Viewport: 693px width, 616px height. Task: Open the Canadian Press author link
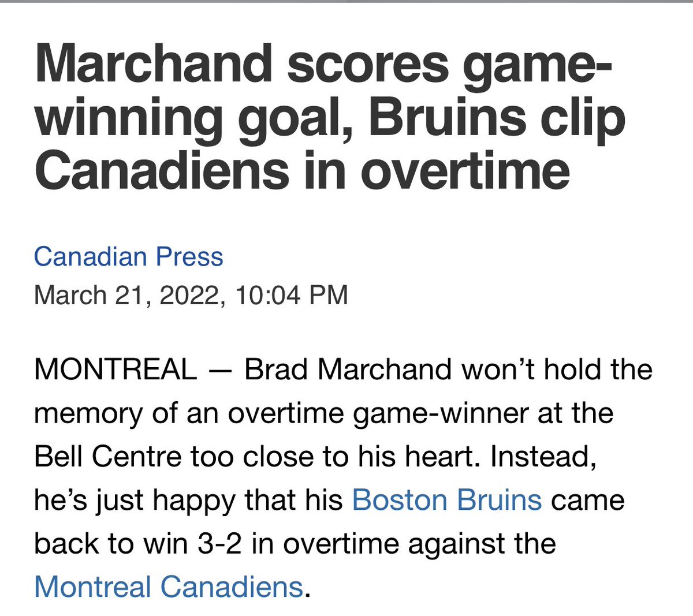(x=128, y=257)
